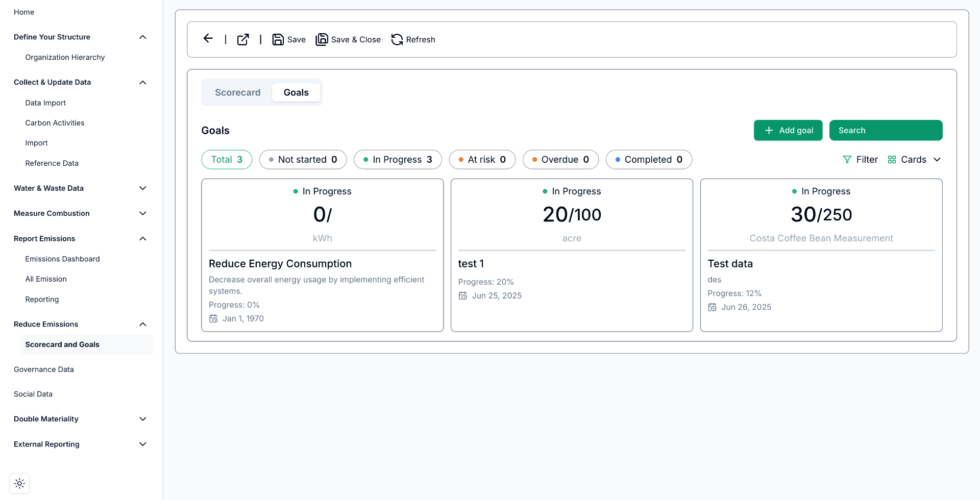
Task: Open the Cards view dropdown chevron
Action: click(x=938, y=159)
